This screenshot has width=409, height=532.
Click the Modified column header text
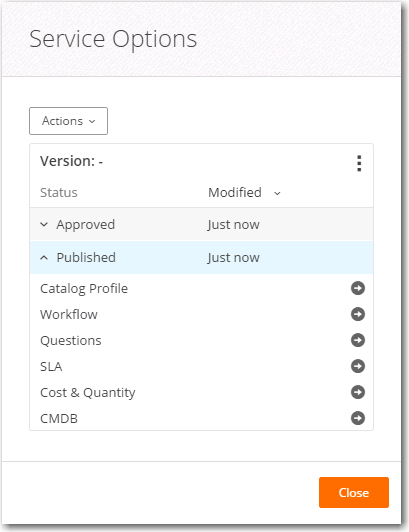click(x=235, y=192)
